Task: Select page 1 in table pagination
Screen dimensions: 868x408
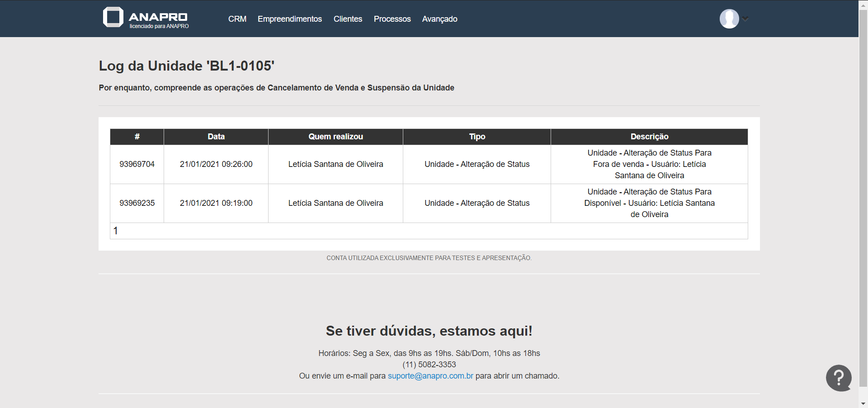Action: [116, 231]
